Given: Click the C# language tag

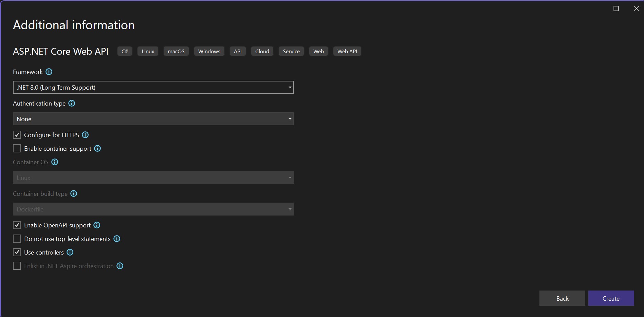Looking at the screenshot, I should click(x=125, y=51).
